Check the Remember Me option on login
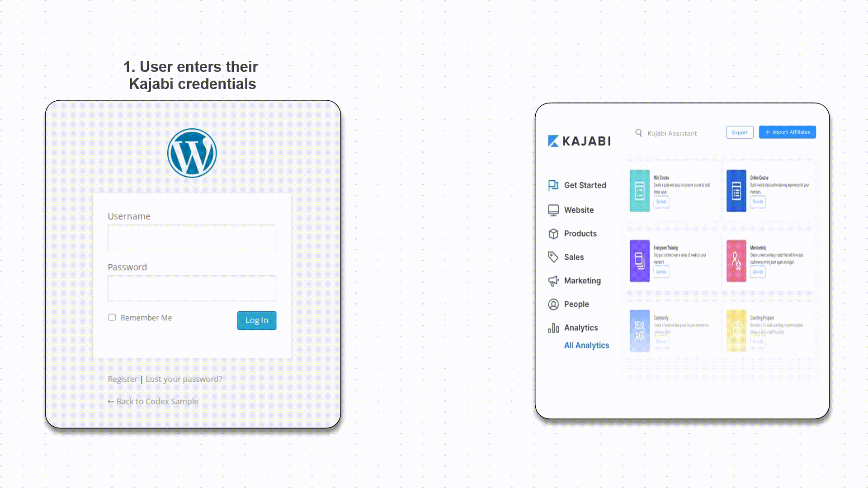Viewport: 868px width, 488px height. (112, 317)
